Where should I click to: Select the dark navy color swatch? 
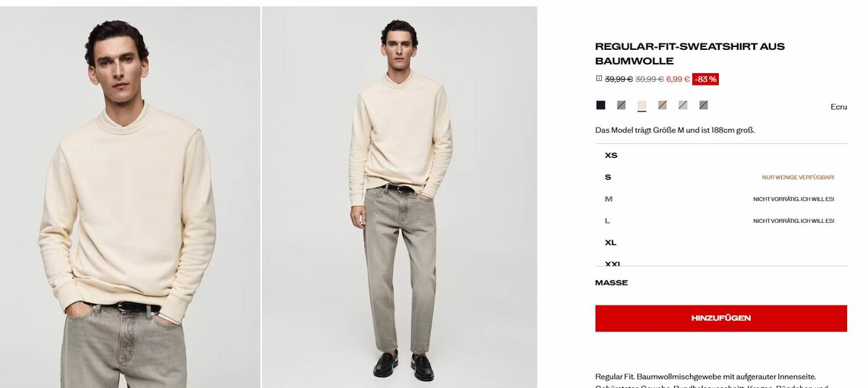600,105
